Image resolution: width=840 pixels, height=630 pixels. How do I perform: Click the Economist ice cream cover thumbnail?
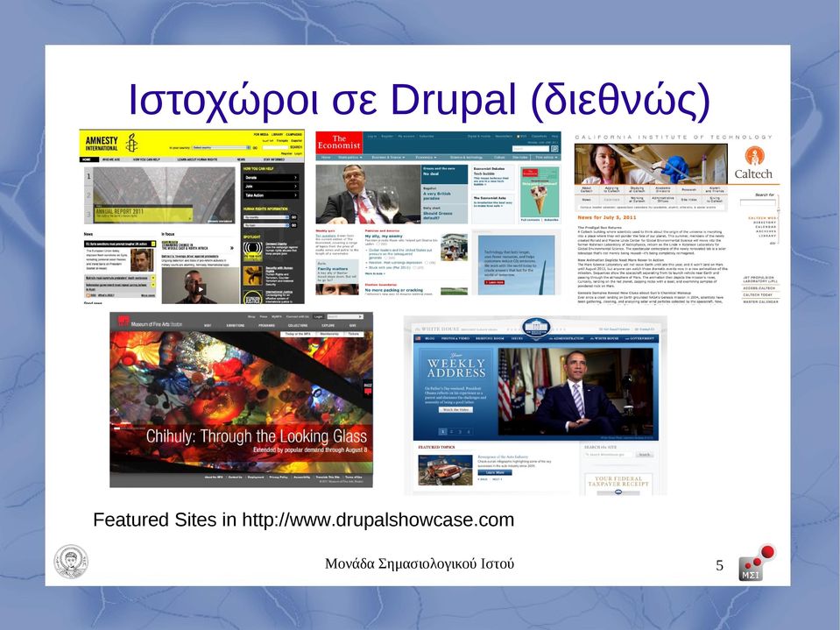540,191
